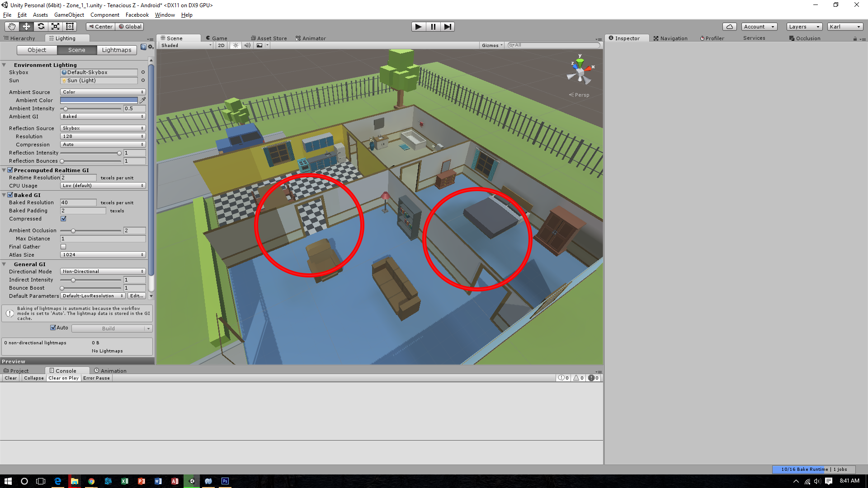868x488 pixels.
Task: Click the Clear console button
Action: pyautogui.click(x=11, y=378)
